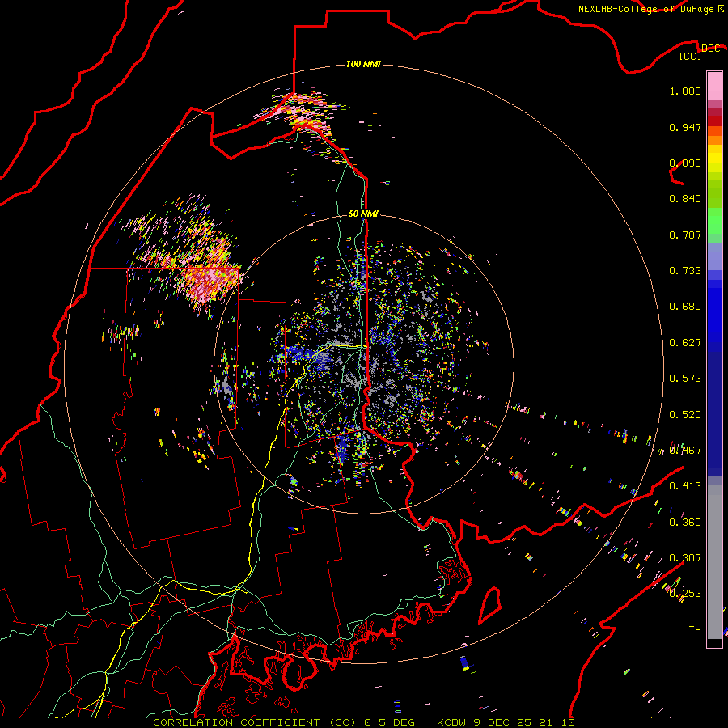Click the DCC label above the color scale
The height and width of the screenshot is (728, 728).
pyautogui.click(x=710, y=48)
